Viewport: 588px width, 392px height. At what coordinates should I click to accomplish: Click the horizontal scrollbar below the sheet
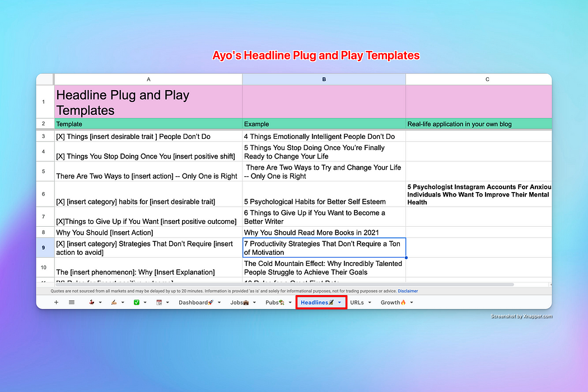pos(280,284)
